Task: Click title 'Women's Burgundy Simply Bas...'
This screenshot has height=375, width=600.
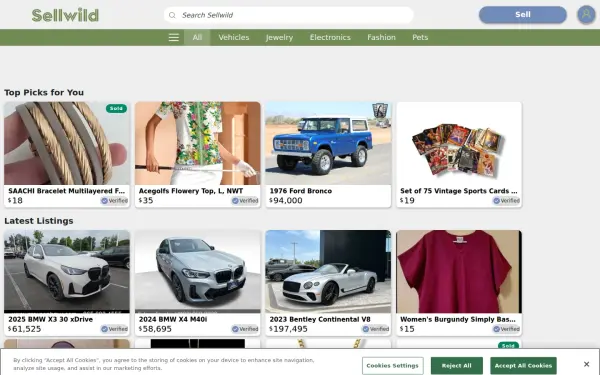Action: tap(458, 320)
